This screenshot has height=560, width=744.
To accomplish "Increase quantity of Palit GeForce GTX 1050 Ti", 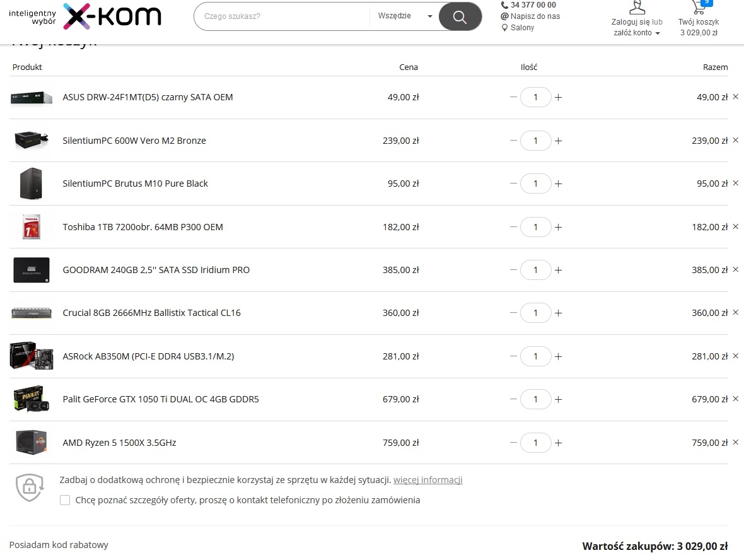I will [x=559, y=400].
